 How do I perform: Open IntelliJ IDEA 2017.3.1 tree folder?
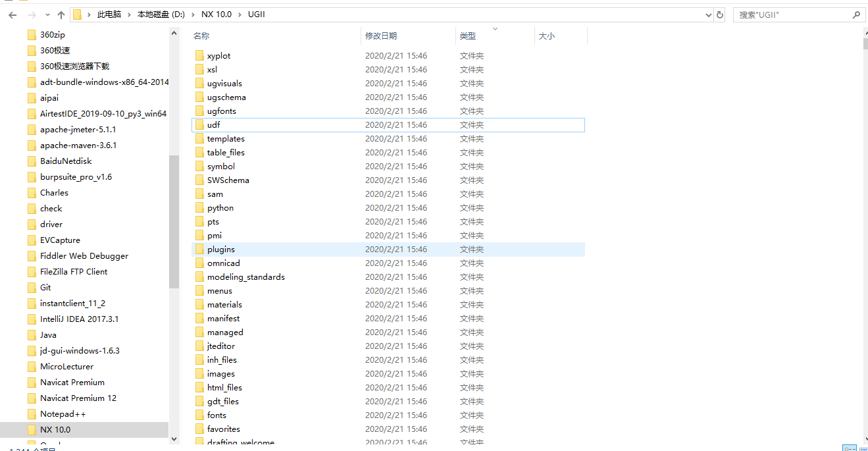(x=80, y=319)
